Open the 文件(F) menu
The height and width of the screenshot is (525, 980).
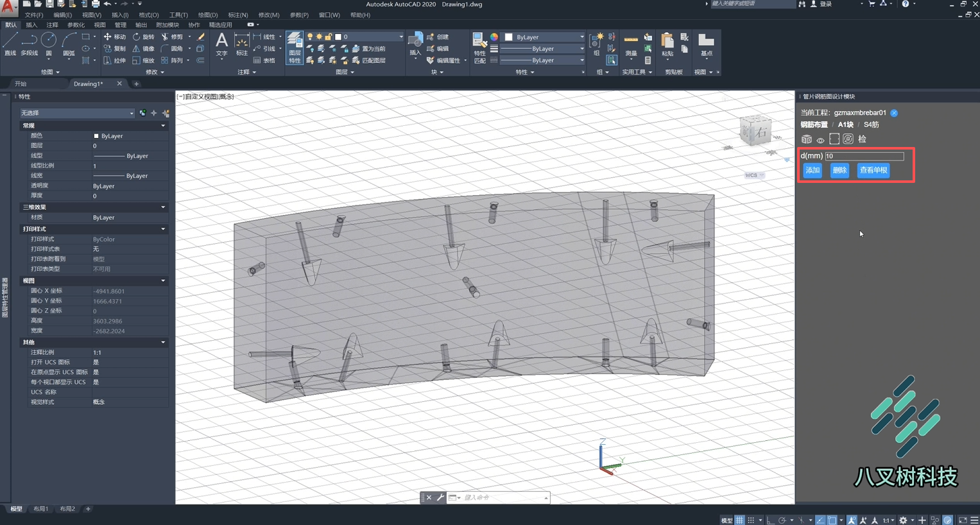(33, 15)
